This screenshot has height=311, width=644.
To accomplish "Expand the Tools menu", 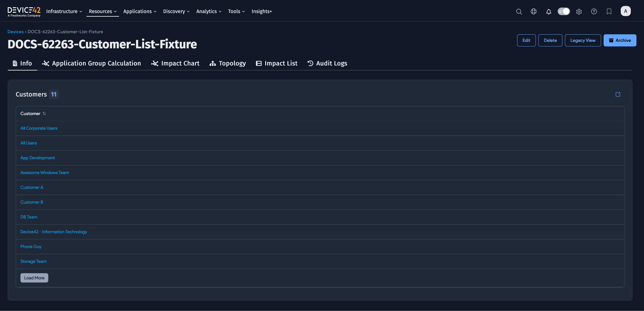I will click(236, 11).
